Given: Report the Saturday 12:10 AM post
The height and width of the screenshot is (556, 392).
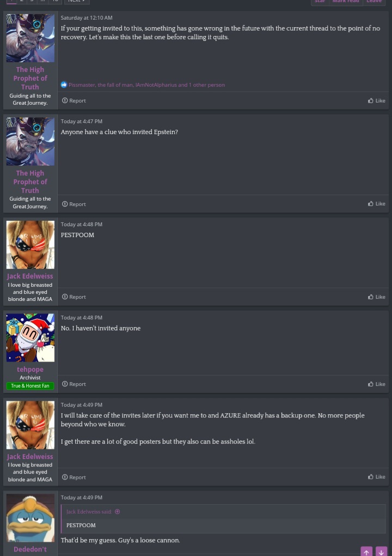Looking at the screenshot, I should 73,101.
